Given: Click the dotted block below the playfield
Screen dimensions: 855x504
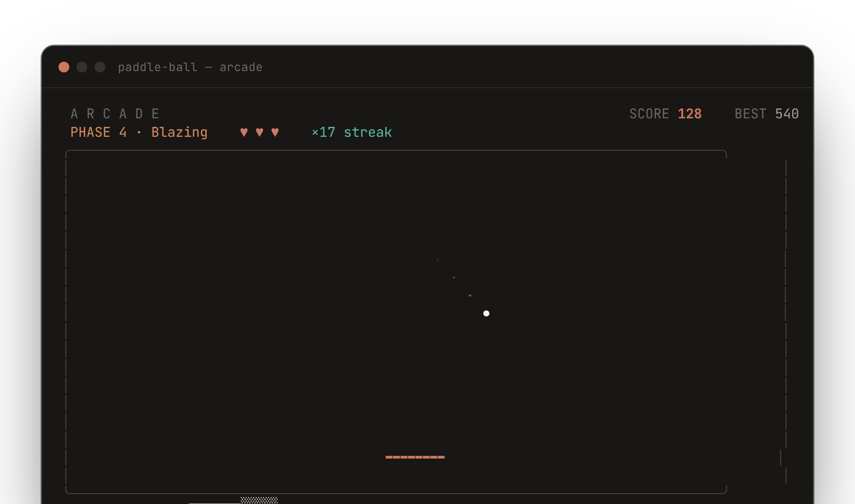Looking at the screenshot, I should [259, 500].
